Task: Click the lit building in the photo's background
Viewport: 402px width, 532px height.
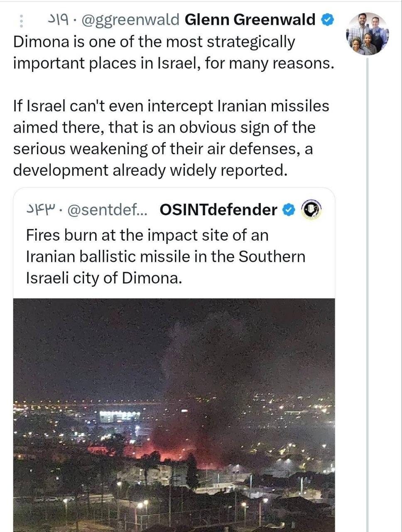Action: click(x=120, y=416)
